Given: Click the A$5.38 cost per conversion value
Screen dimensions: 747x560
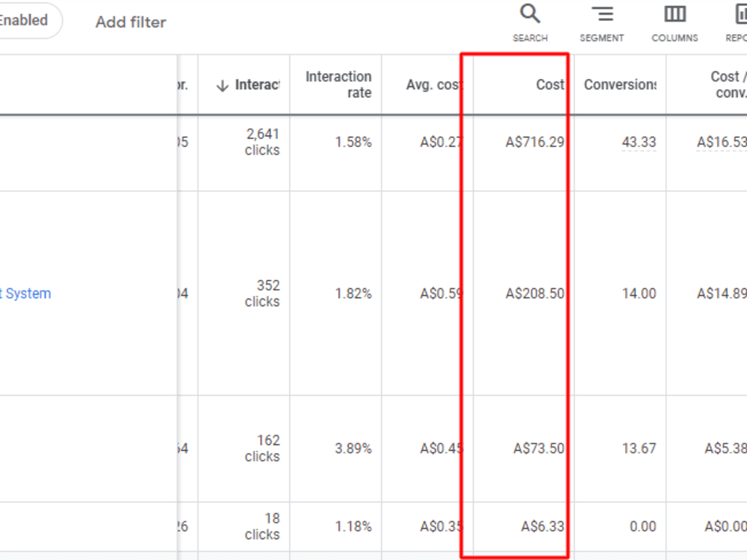Looking at the screenshot, I should click(725, 448).
